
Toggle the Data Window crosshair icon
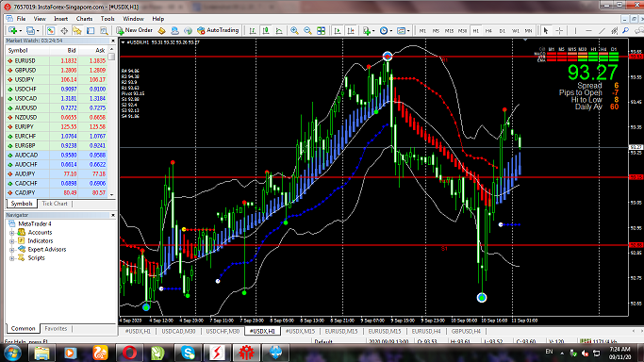click(64, 31)
